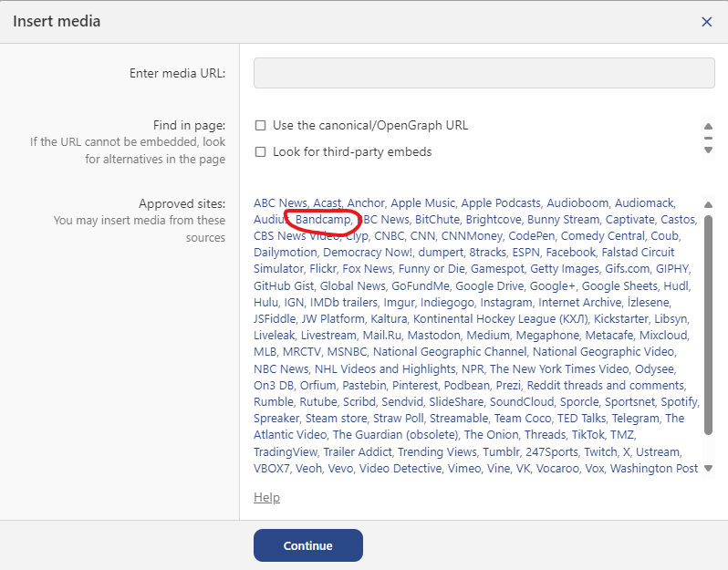The width and height of the screenshot is (728, 570).
Task: Open the Pinterest link
Action: coord(414,385)
